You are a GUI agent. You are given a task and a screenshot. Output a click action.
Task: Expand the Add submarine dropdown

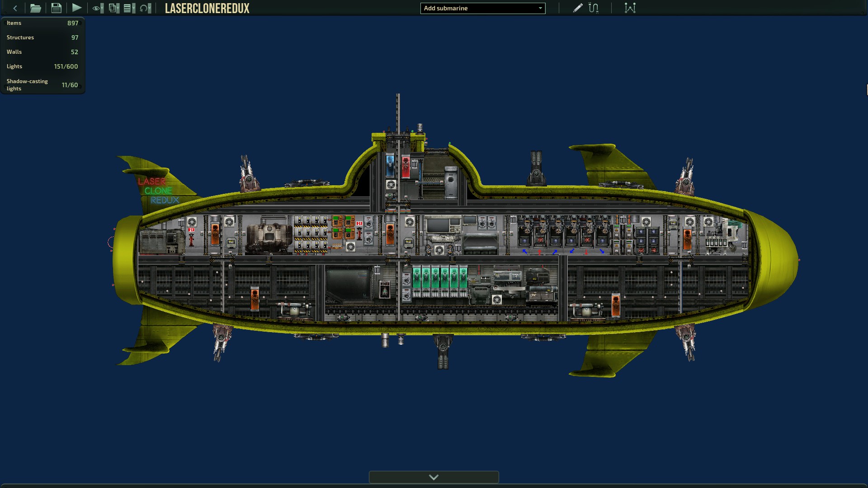pos(483,8)
